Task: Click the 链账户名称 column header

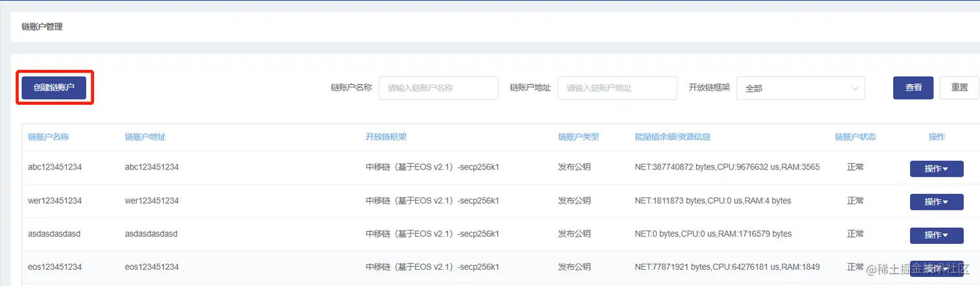Action: click(49, 137)
